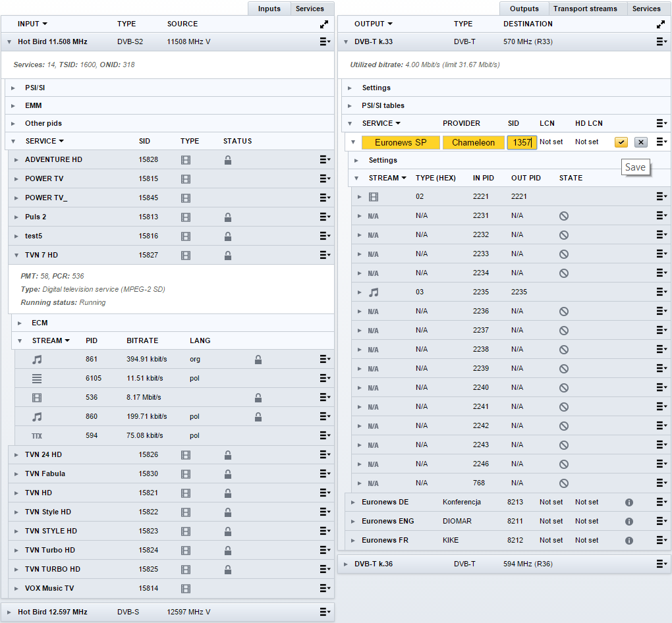Click the DIOMAR provider cell
Screen dimensions: 672x623
coord(457,521)
